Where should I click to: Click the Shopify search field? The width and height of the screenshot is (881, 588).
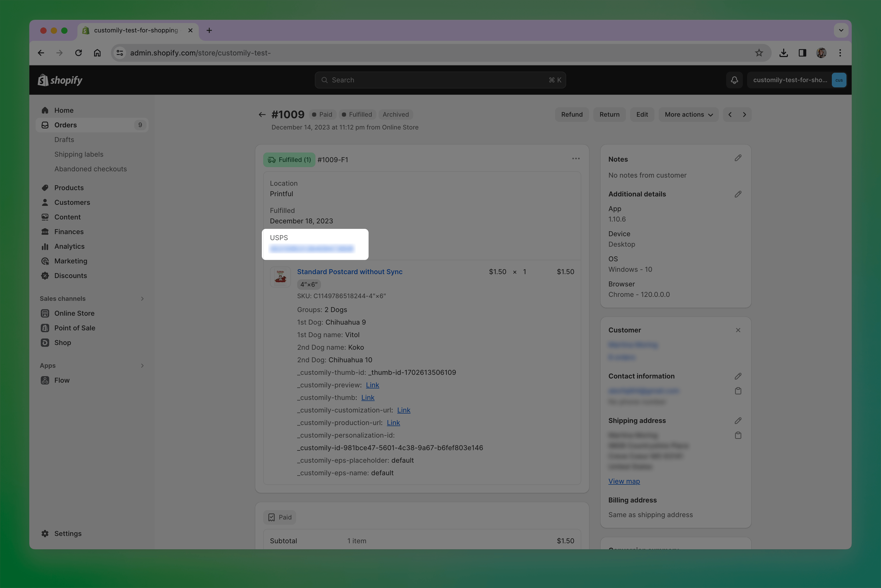click(440, 80)
